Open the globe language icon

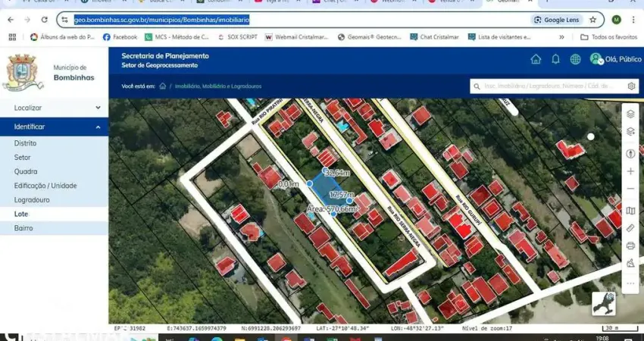(575, 59)
